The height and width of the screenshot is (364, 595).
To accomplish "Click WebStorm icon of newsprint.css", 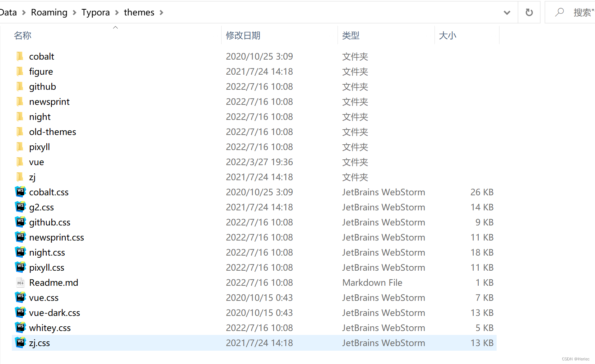I will (20, 237).
